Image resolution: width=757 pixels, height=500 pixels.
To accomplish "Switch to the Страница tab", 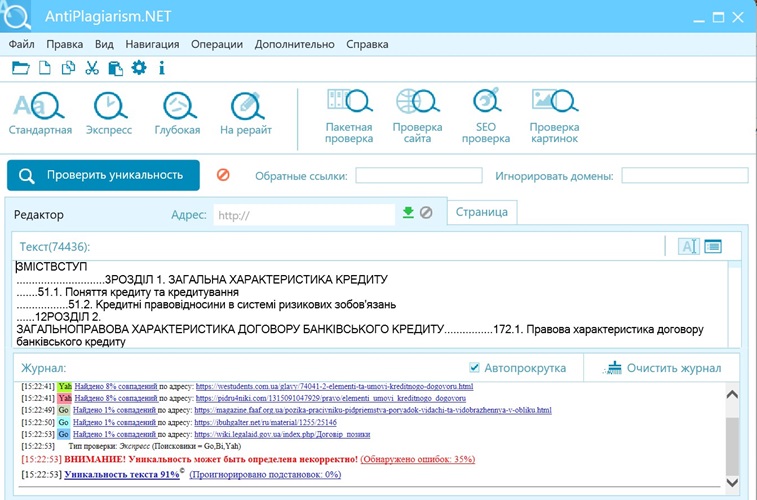I will 482,212.
